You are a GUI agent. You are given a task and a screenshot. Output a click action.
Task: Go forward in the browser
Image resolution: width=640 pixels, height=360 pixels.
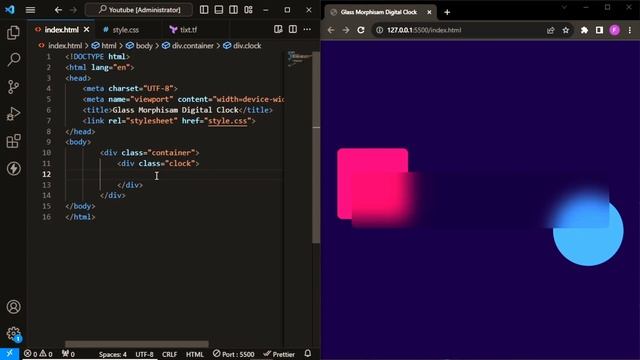coord(346,30)
